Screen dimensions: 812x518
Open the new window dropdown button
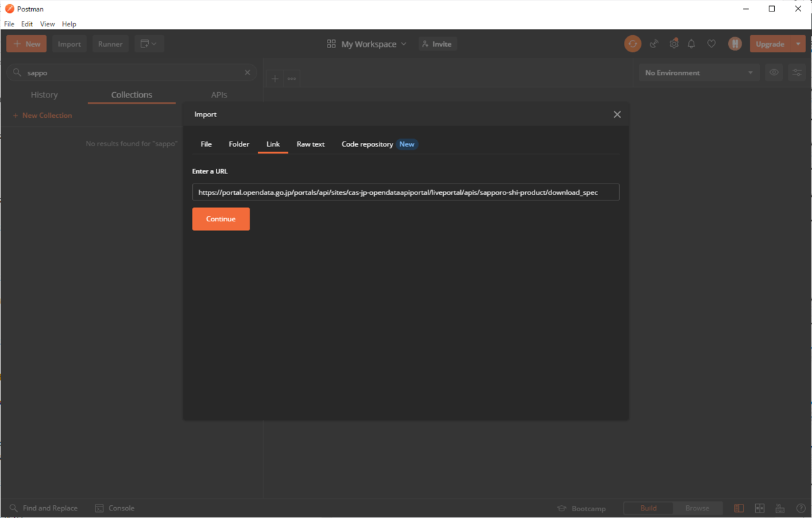149,44
